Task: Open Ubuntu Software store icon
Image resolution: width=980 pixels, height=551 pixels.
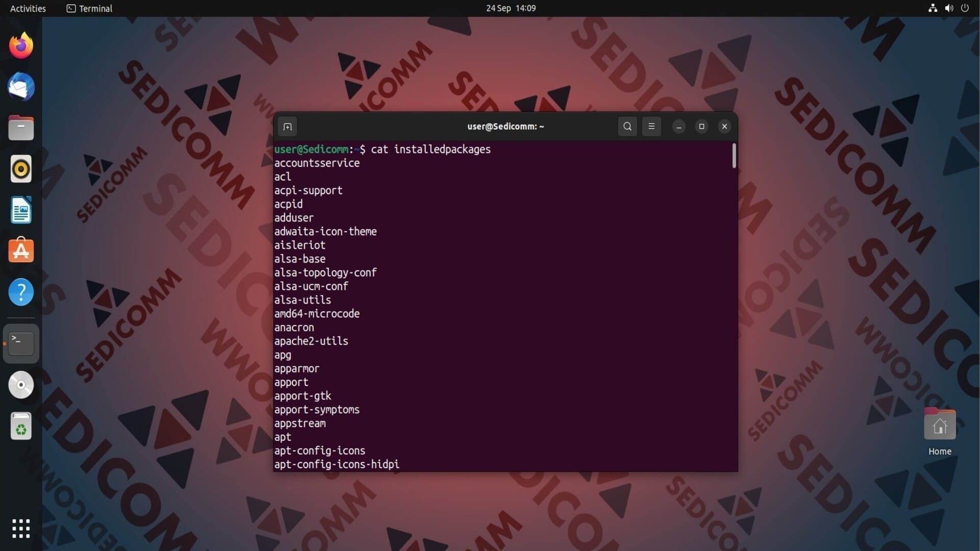Action: pos(21,251)
